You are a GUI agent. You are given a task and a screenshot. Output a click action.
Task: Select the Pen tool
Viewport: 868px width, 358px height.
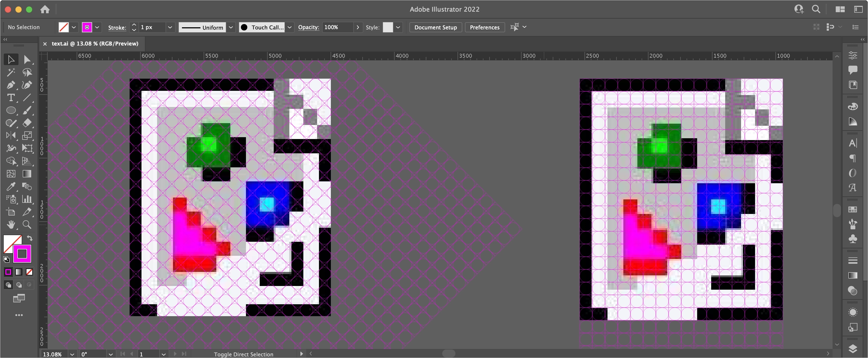[x=11, y=85]
